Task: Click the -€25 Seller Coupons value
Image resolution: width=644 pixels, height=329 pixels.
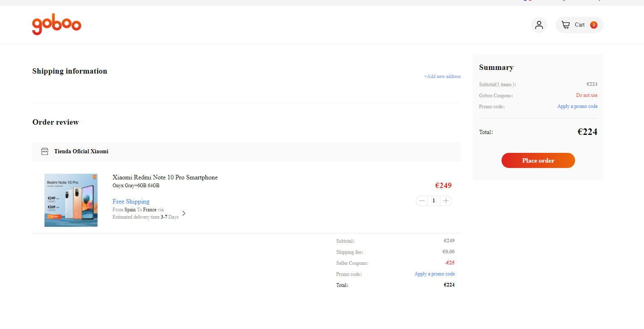Action: point(450,263)
